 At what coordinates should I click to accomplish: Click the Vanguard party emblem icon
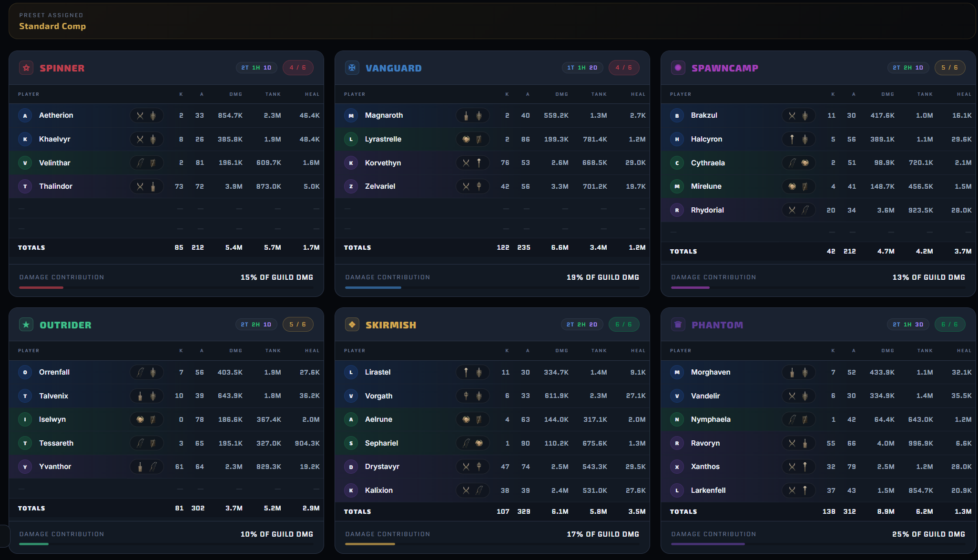pos(352,68)
